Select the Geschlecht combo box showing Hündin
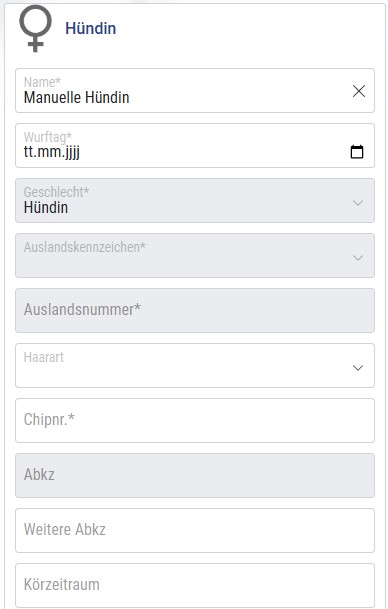388x609 pixels. pos(195,201)
